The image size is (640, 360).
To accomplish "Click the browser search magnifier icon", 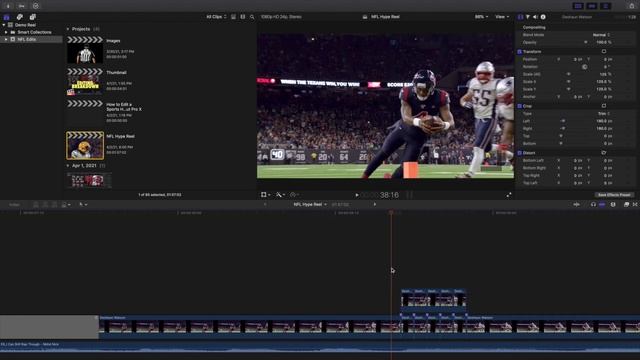I will tap(252, 17).
